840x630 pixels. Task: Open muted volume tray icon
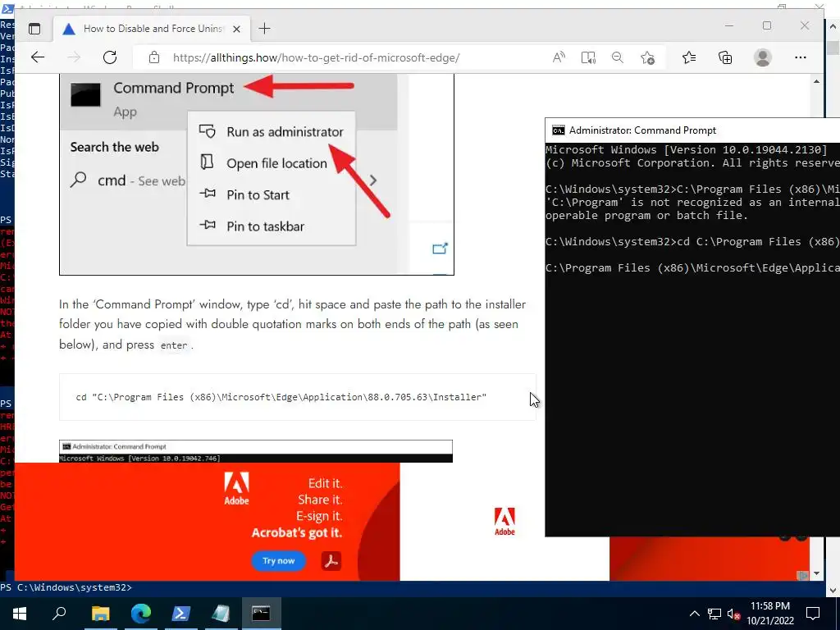point(733,614)
